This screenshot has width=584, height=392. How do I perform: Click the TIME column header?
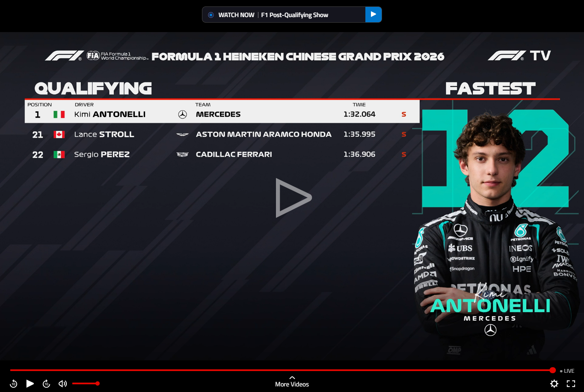point(359,104)
